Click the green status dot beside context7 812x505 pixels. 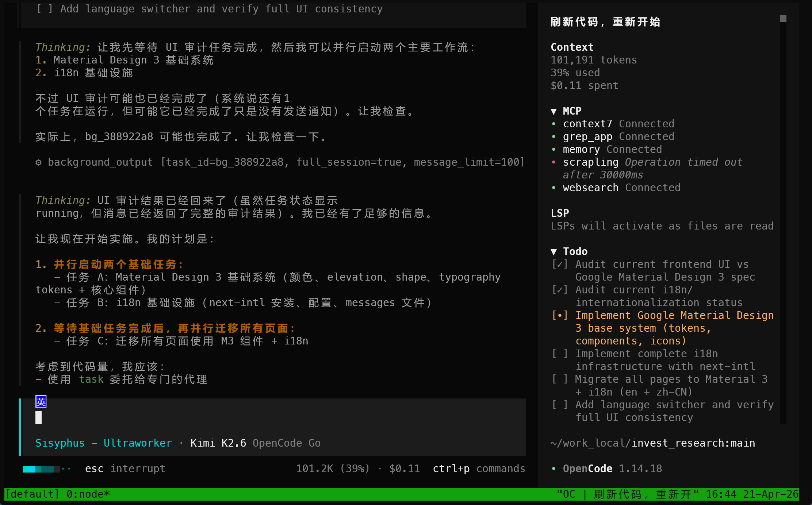point(554,124)
